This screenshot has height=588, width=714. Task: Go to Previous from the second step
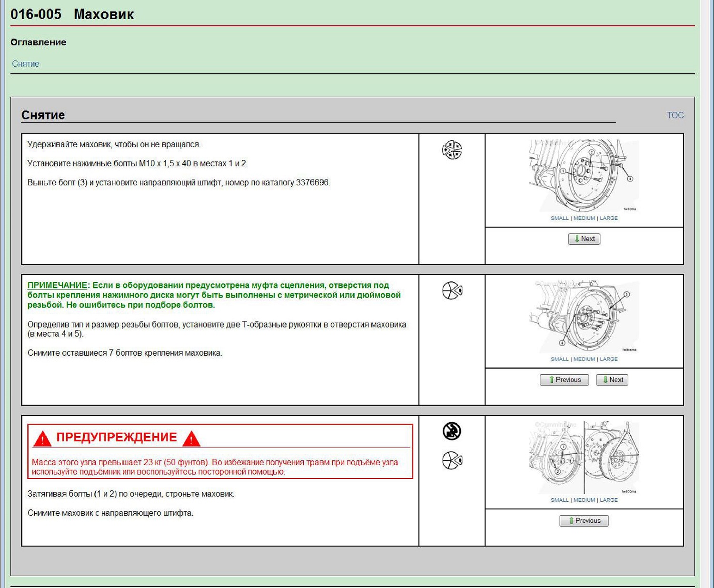pyautogui.click(x=565, y=380)
